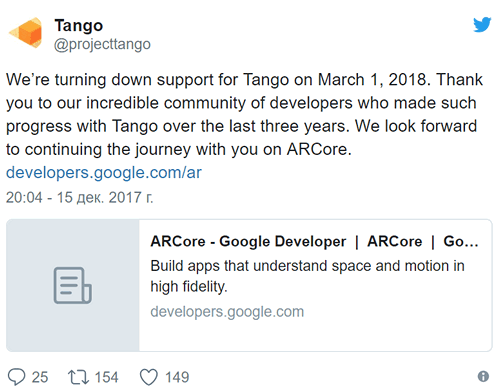The image size is (500, 391).
Task: View the 154 retweets count
Action: [x=106, y=377]
